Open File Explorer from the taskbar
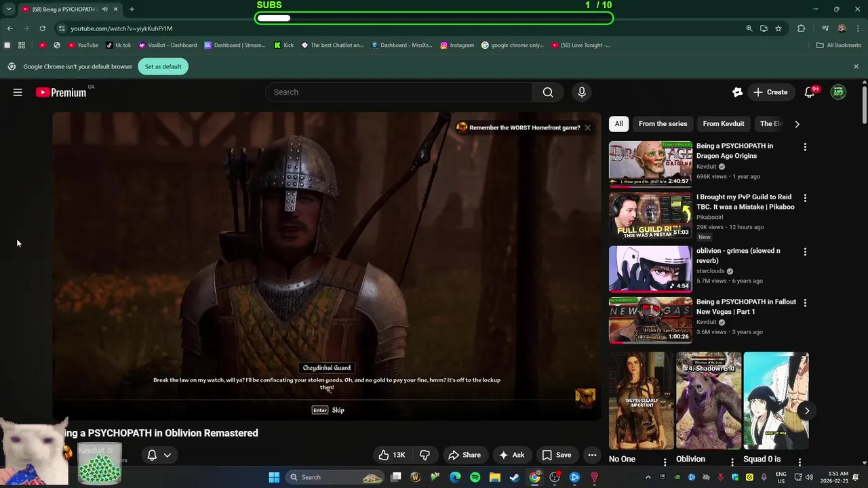 coord(495,477)
